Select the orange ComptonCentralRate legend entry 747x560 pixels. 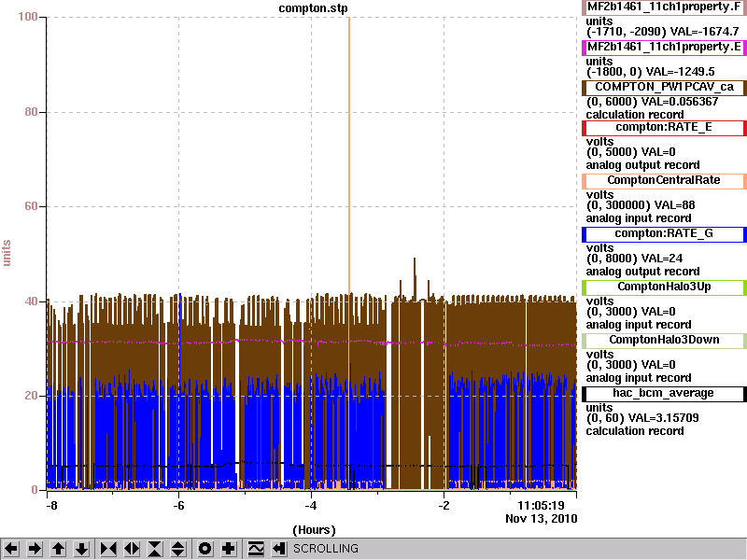click(664, 180)
